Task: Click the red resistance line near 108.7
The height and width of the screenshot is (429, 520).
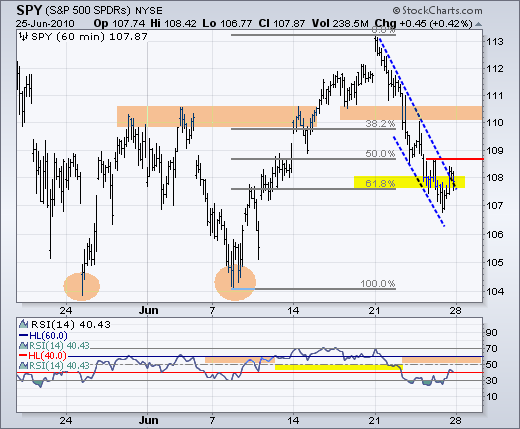Action: click(455, 159)
